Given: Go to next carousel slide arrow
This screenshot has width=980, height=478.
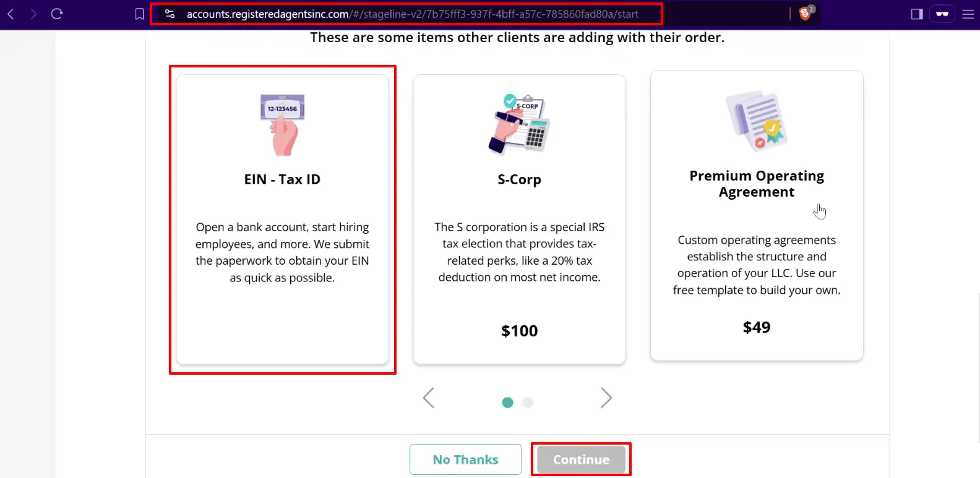Looking at the screenshot, I should pos(606,398).
